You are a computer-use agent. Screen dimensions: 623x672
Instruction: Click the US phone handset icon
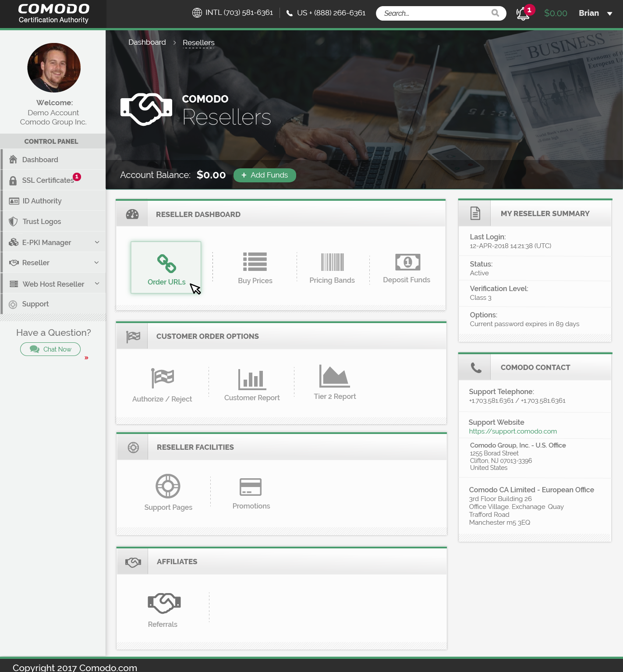(289, 13)
